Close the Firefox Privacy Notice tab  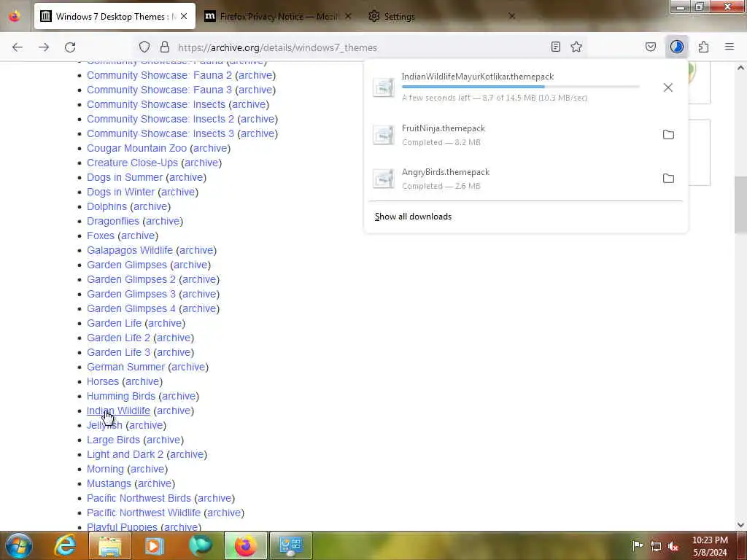[x=348, y=16]
